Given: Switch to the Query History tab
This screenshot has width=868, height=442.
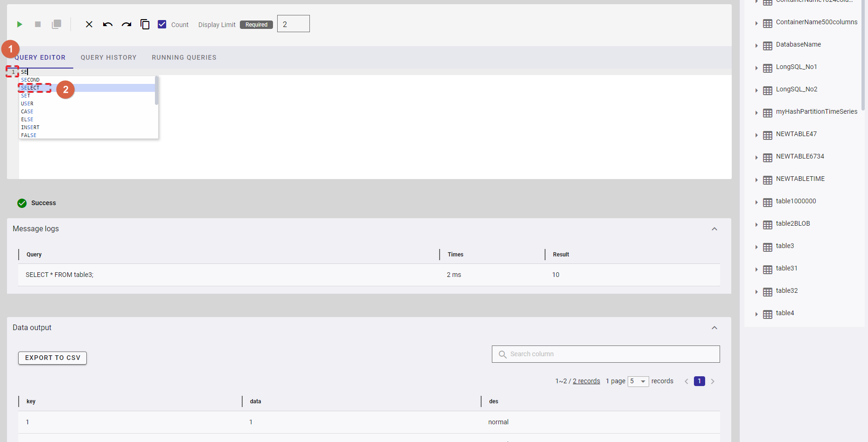Looking at the screenshot, I should 108,57.
